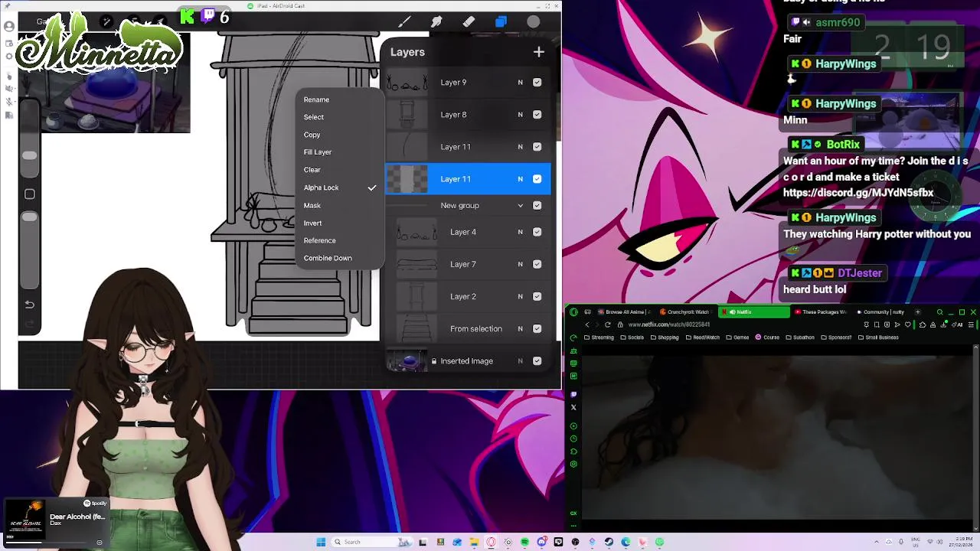The image size is (980, 551).
Task: Open a new browser tab with plus
Action: click(x=917, y=312)
